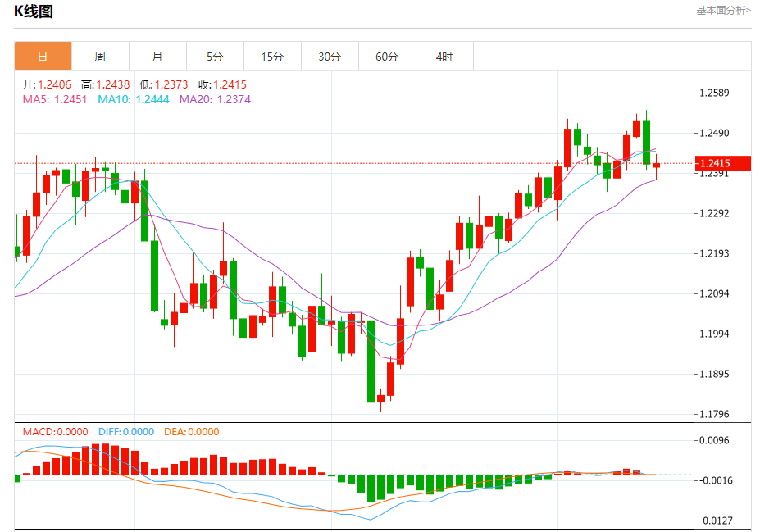Click the MA10: 1.2444 indicator label

(134, 99)
